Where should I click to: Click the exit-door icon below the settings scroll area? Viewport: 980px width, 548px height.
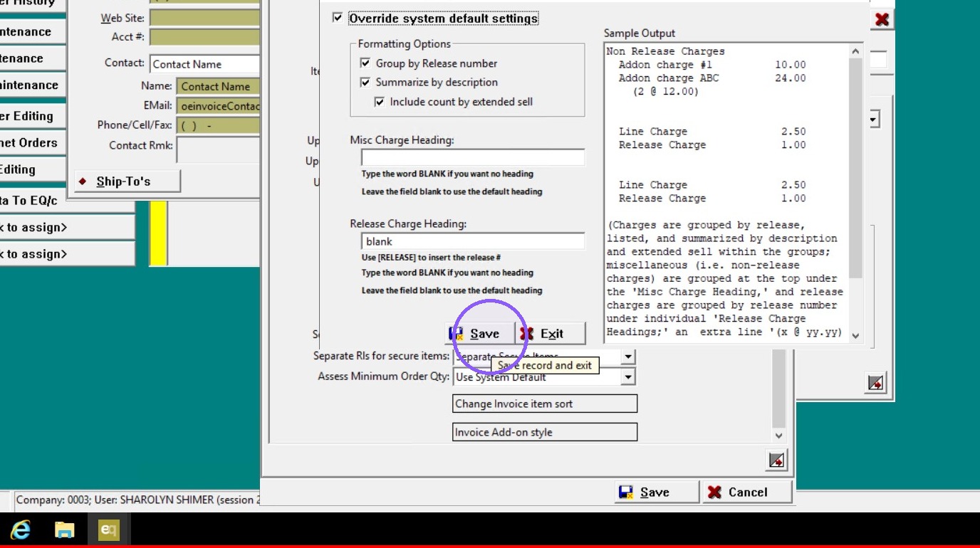tap(777, 460)
